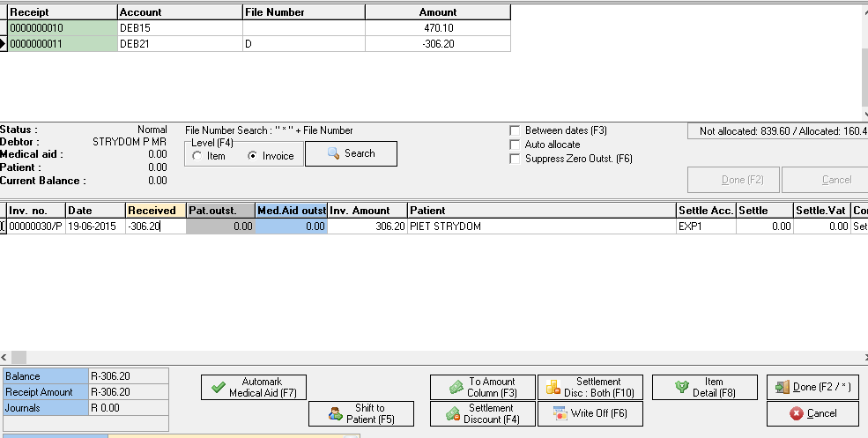Image resolution: width=868 pixels, height=438 pixels.
Task: Select the Invoice level radio button
Action: [253, 156]
